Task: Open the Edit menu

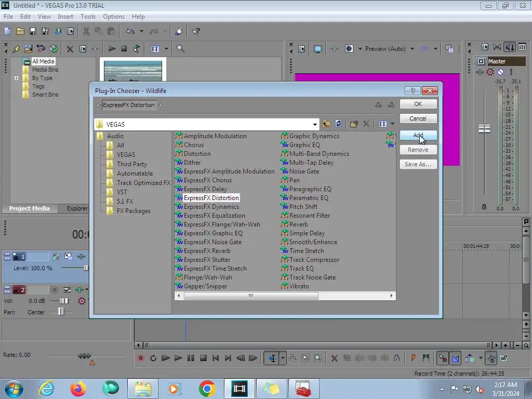Action: (25, 17)
